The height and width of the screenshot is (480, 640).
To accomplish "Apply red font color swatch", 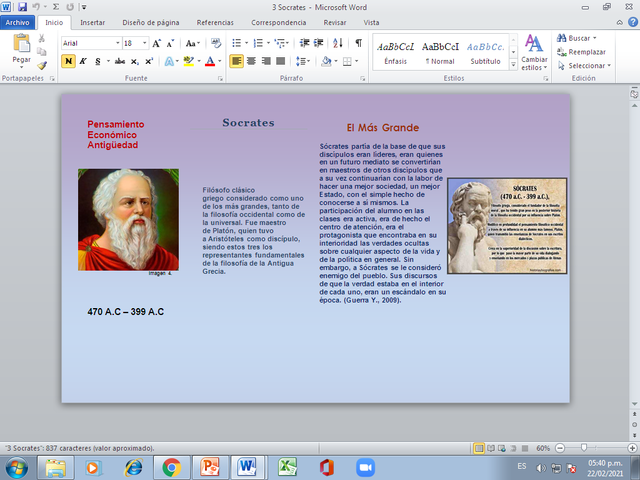I will pyautogui.click(x=210, y=62).
